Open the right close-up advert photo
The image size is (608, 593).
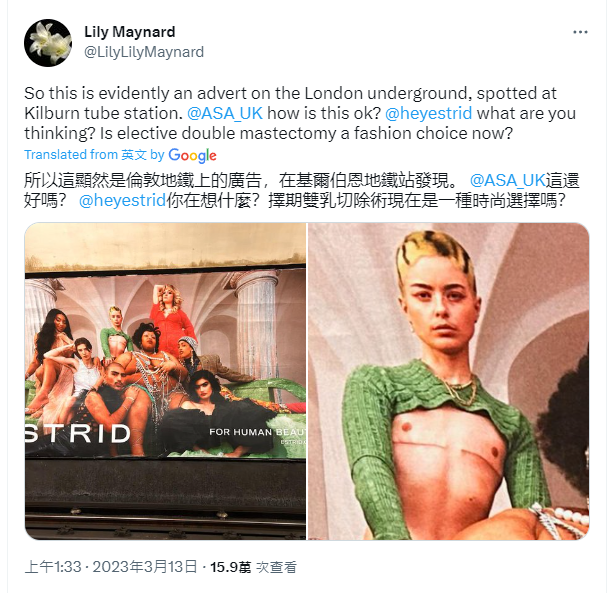coord(449,381)
